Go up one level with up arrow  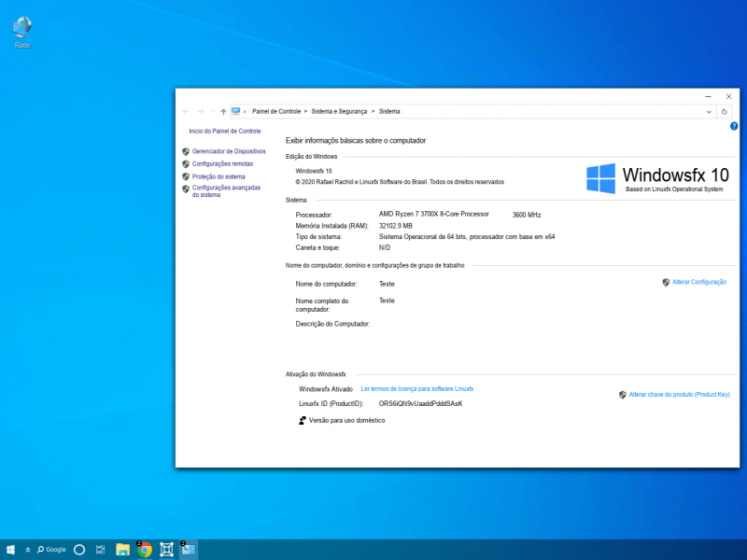(x=223, y=111)
